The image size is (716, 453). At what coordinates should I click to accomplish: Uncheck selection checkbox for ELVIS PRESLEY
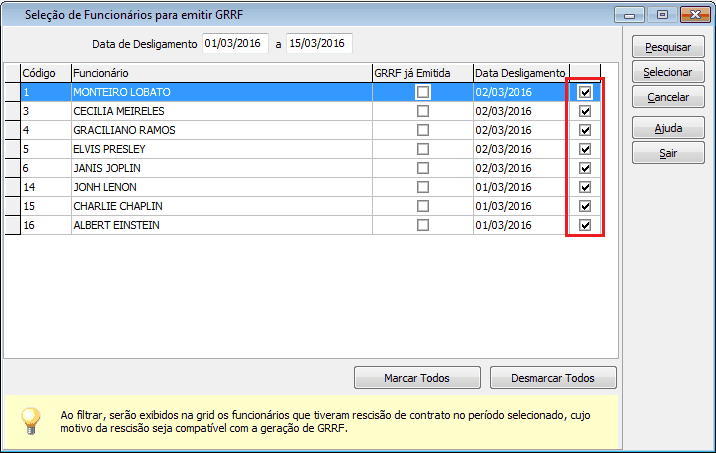click(x=585, y=149)
